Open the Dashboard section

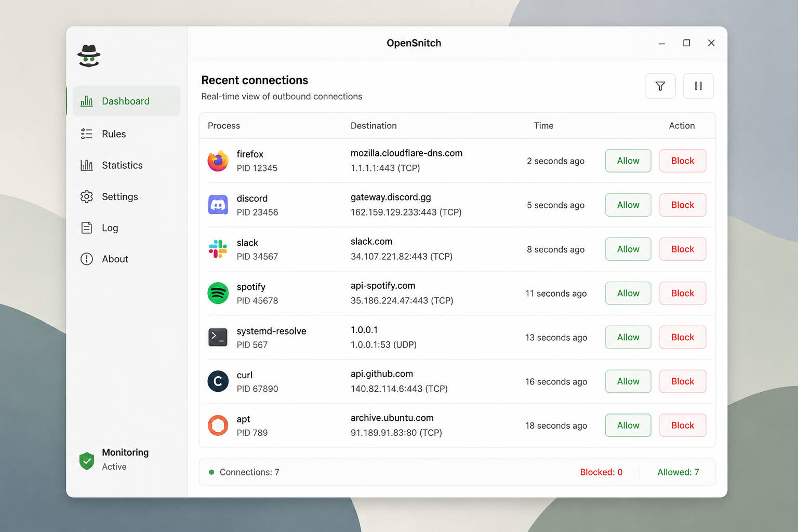[126, 101]
